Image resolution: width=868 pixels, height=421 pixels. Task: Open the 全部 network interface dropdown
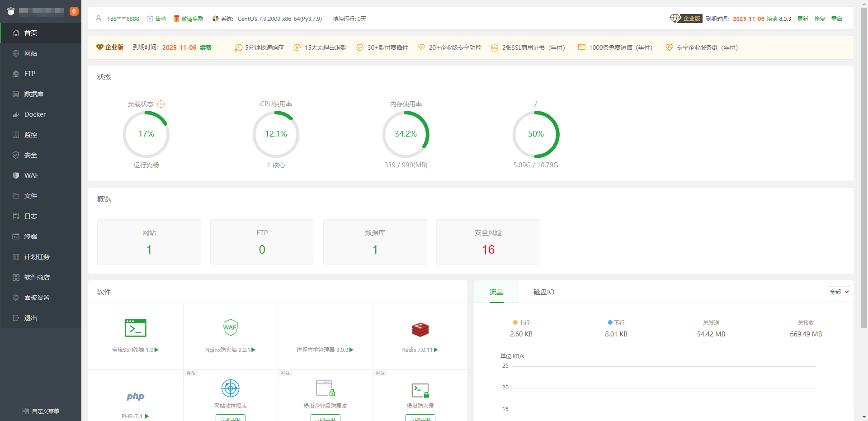(839, 292)
